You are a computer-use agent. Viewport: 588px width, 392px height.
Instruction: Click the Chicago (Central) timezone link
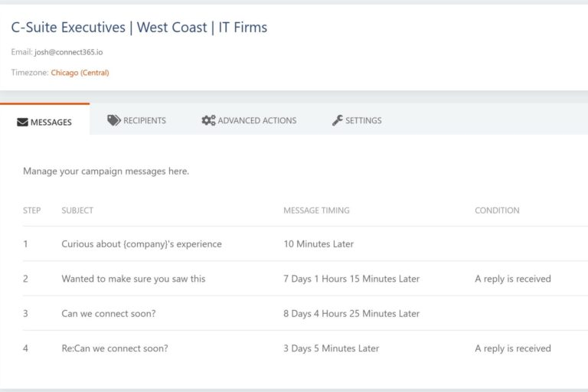(x=80, y=73)
